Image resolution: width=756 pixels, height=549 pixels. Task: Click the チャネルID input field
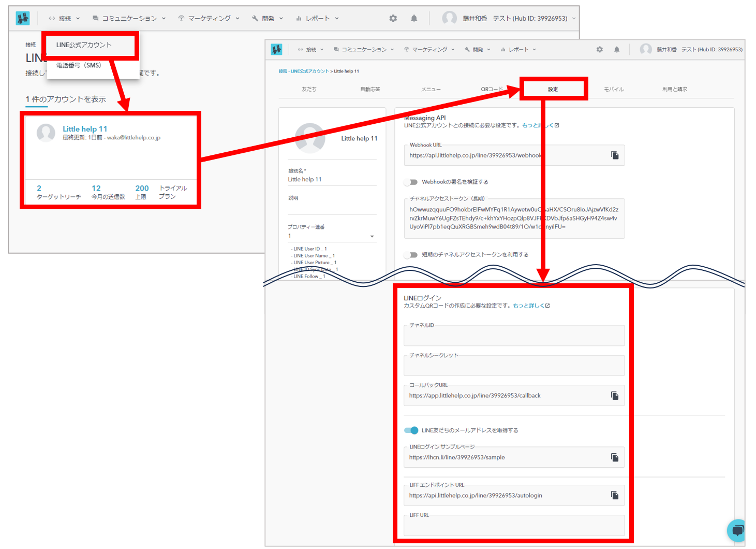tap(513, 337)
